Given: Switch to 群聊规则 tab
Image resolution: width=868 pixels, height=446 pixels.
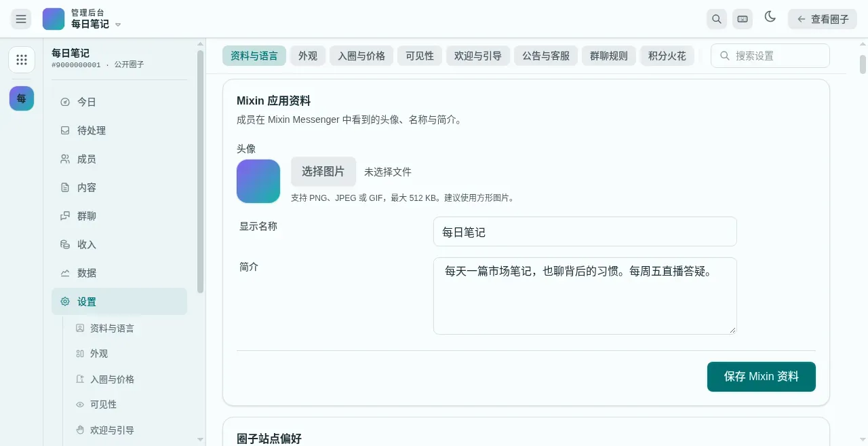Looking at the screenshot, I should point(609,56).
